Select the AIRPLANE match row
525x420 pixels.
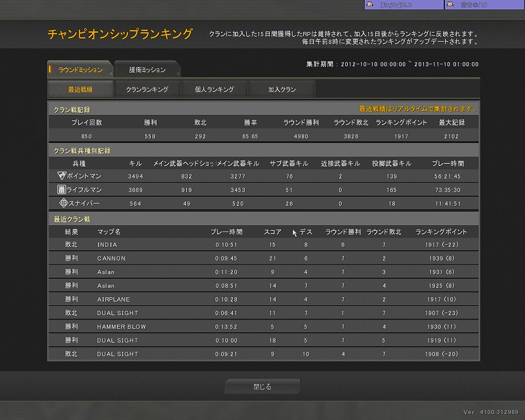262,299
